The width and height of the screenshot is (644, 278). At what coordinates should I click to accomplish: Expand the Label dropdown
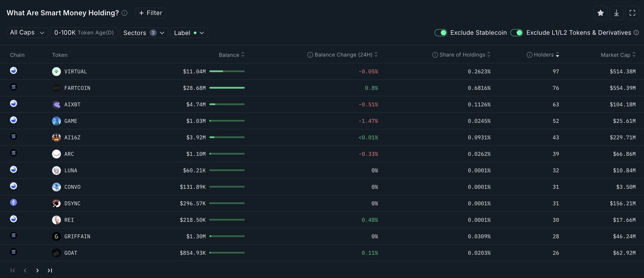click(x=189, y=33)
